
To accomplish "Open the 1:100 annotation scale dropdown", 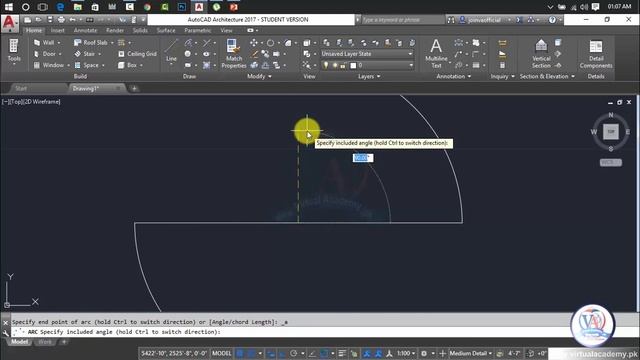I will [x=406, y=353].
